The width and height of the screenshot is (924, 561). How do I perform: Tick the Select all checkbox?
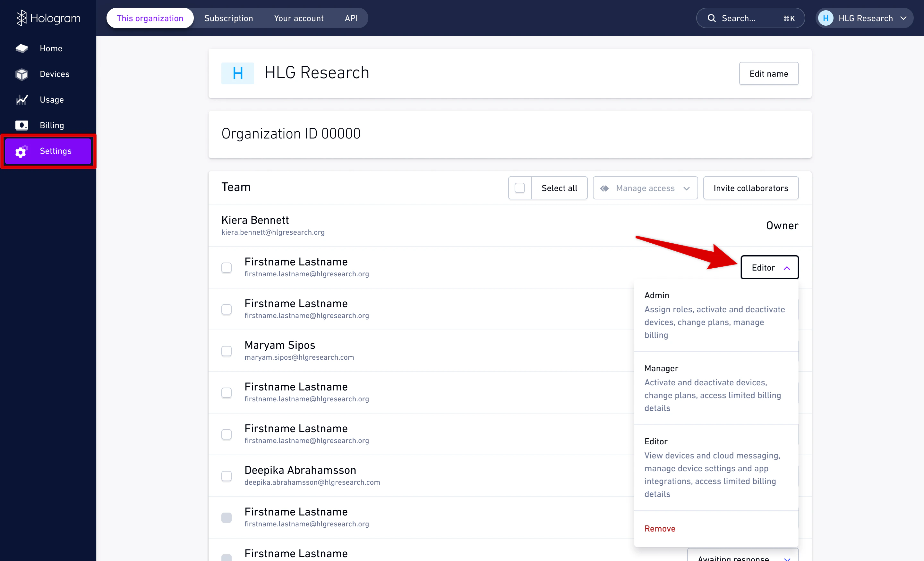coord(519,188)
